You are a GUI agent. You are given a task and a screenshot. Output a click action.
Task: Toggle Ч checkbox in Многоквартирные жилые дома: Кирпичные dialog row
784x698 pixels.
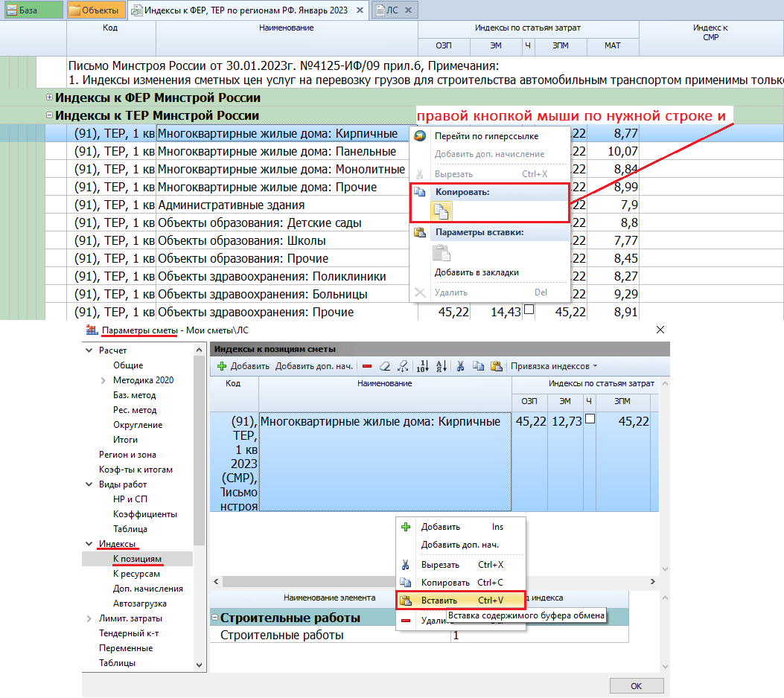pos(590,419)
